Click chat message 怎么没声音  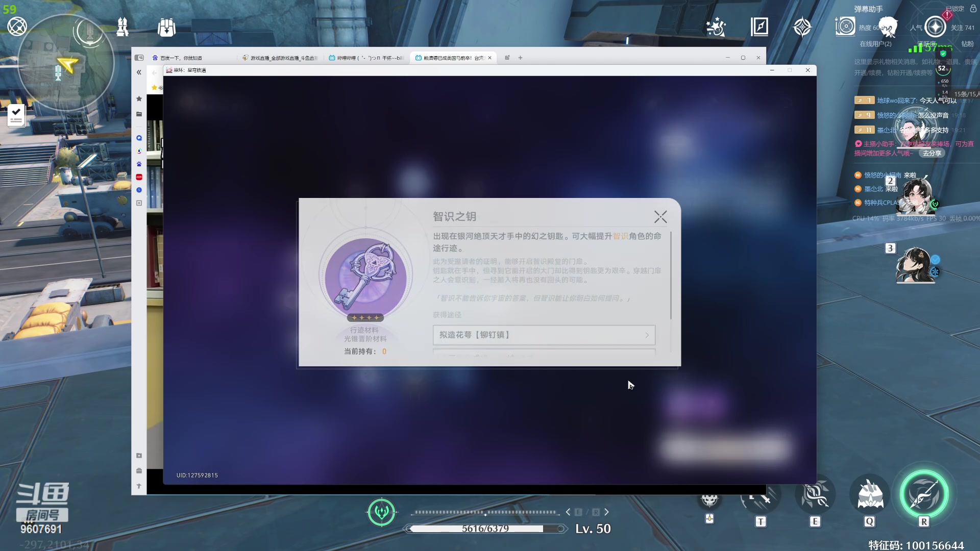[x=933, y=115]
